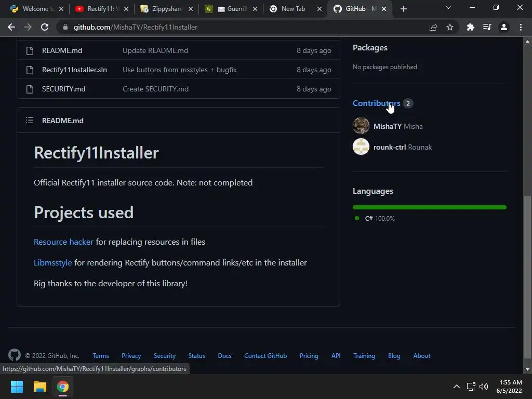Open MishaTY's avatar
Screen dimensions: 532x399
point(361,126)
